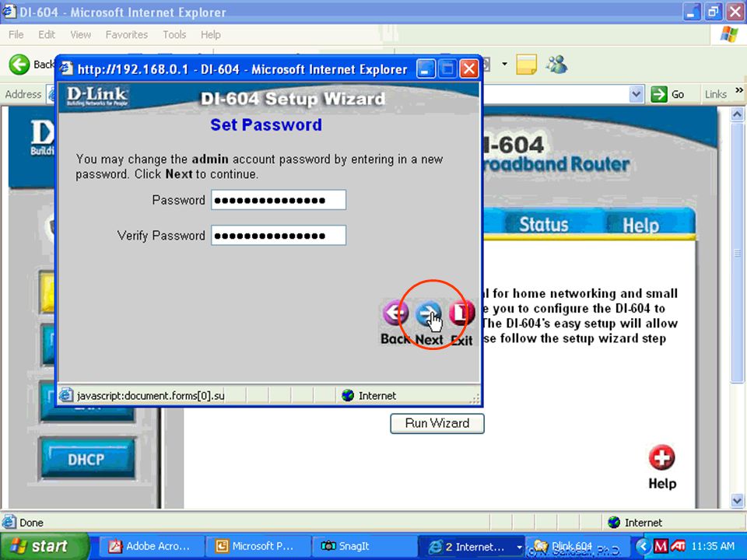This screenshot has height=560, width=747.
Task: Click the Go button next to the address bar
Action: (668, 94)
